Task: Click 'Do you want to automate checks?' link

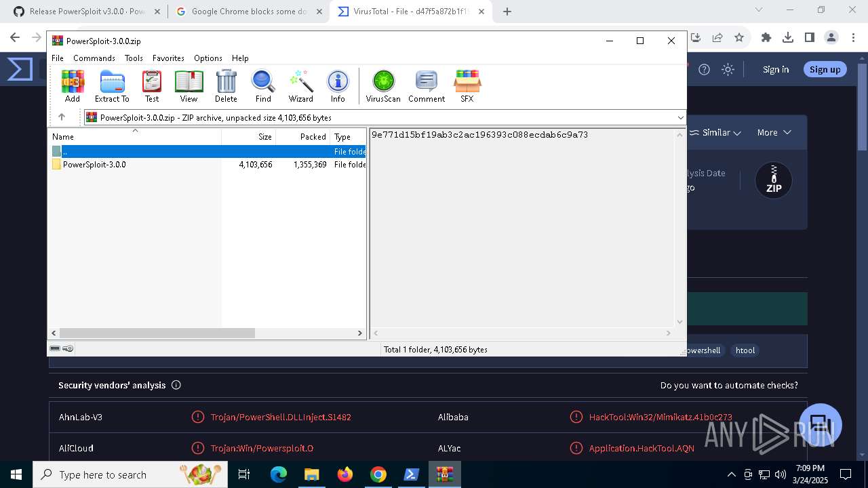Action: click(729, 385)
